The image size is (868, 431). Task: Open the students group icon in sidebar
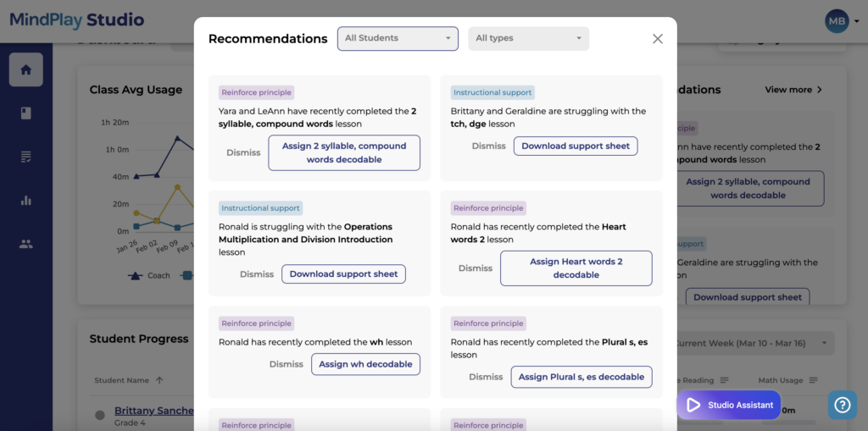[x=26, y=243]
